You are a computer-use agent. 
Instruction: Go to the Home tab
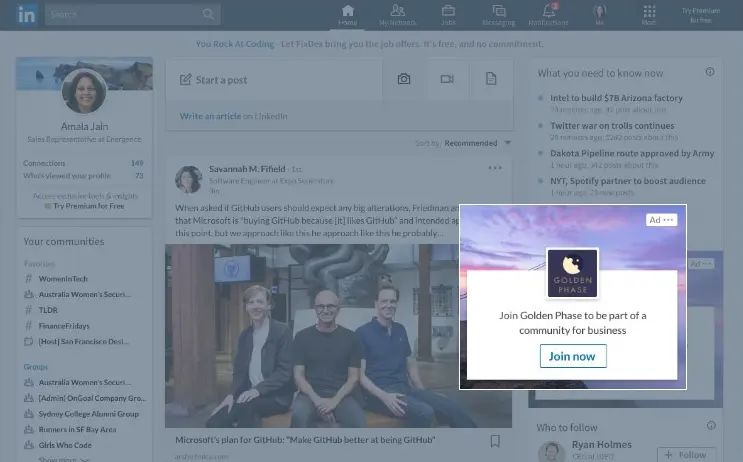(347, 14)
